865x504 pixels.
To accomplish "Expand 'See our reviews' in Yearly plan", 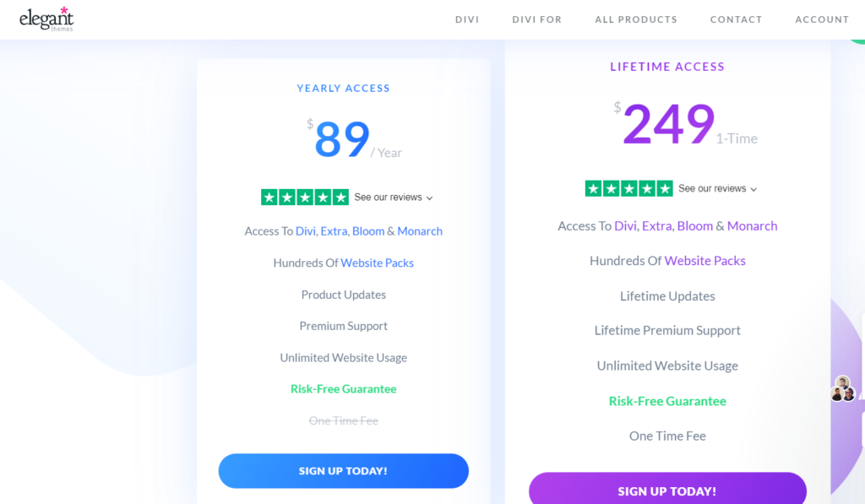I will (x=394, y=198).
